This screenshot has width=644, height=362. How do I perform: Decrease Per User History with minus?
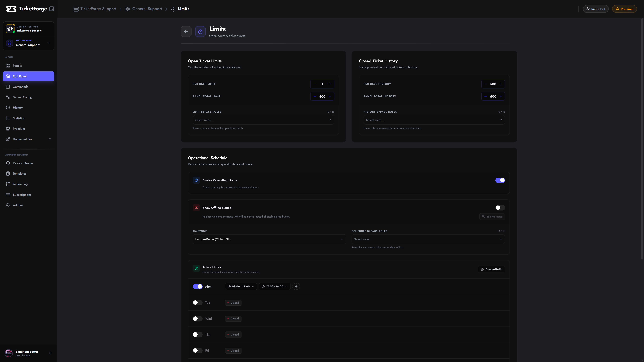[485, 84]
